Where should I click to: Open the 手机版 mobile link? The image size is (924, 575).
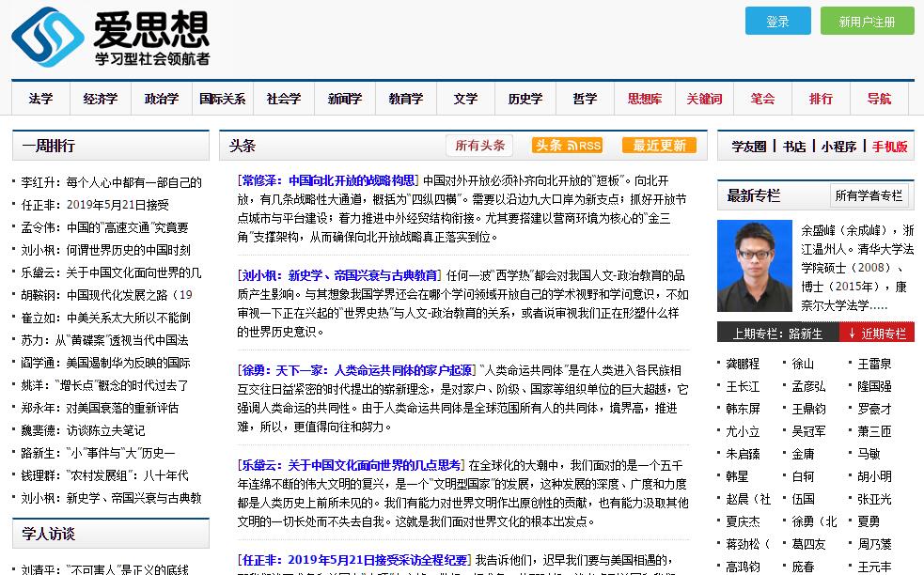coord(889,147)
